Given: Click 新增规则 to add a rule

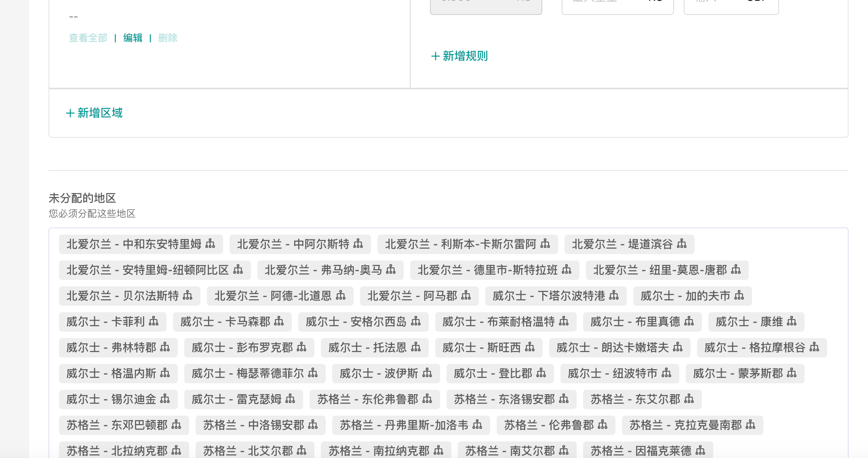Looking at the screenshot, I should pyautogui.click(x=459, y=56).
